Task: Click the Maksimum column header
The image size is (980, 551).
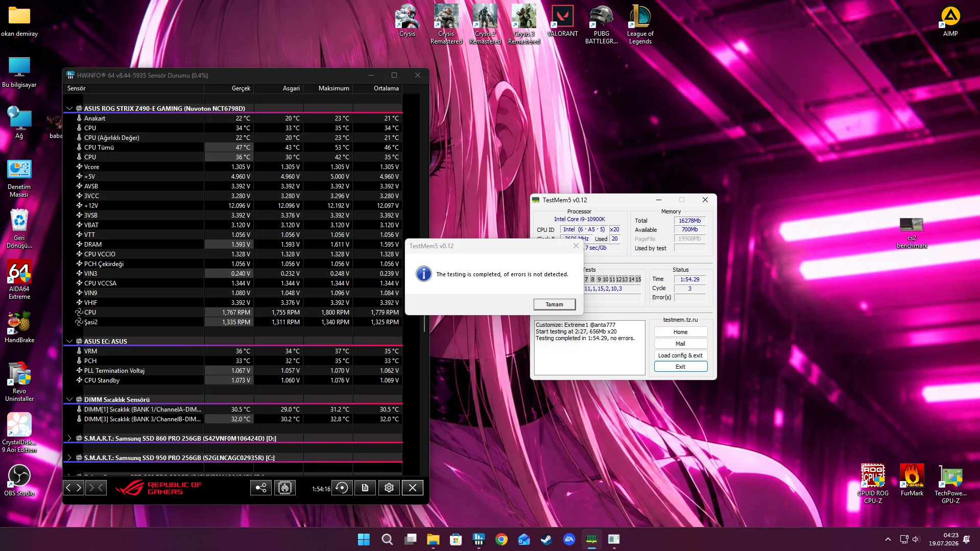Action: (328, 88)
